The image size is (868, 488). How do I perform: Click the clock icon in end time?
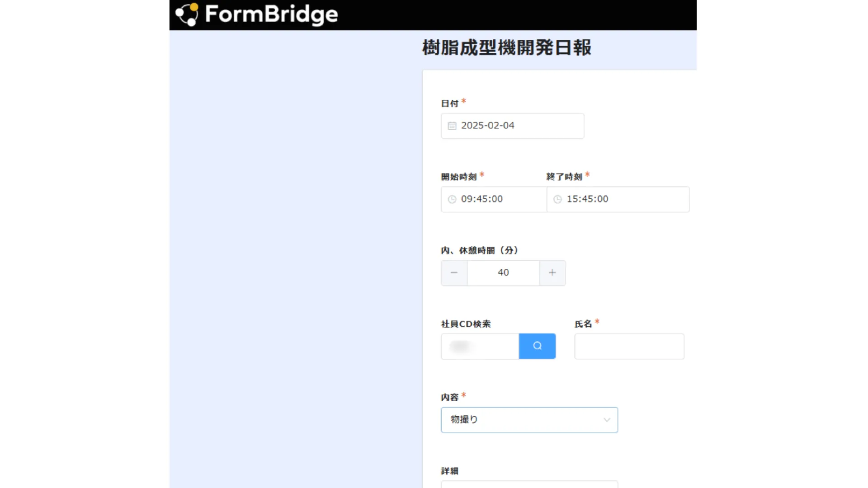point(558,199)
